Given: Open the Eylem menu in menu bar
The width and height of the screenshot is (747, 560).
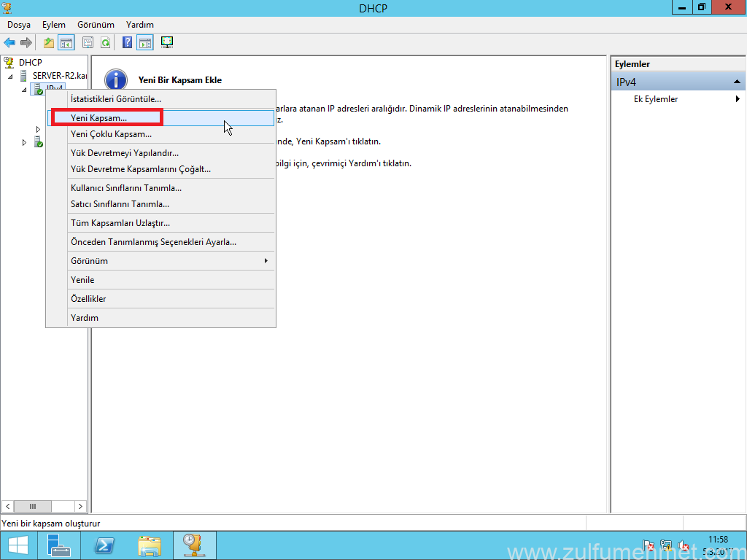Looking at the screenshot, I should tap(53, 25).
